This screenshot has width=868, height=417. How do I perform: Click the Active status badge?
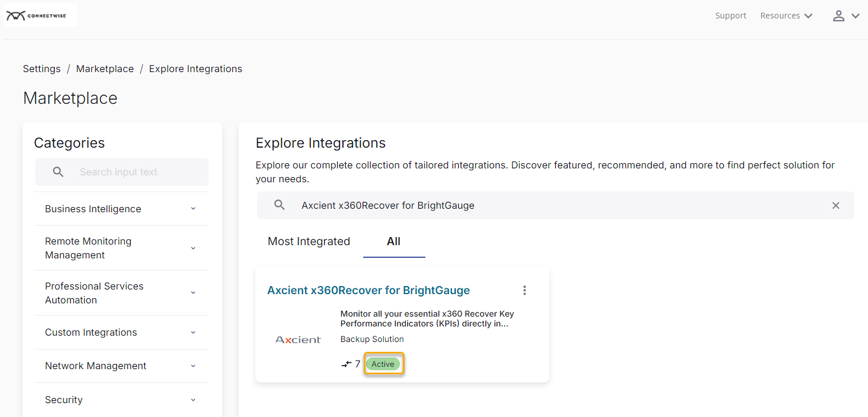(383, 364)
